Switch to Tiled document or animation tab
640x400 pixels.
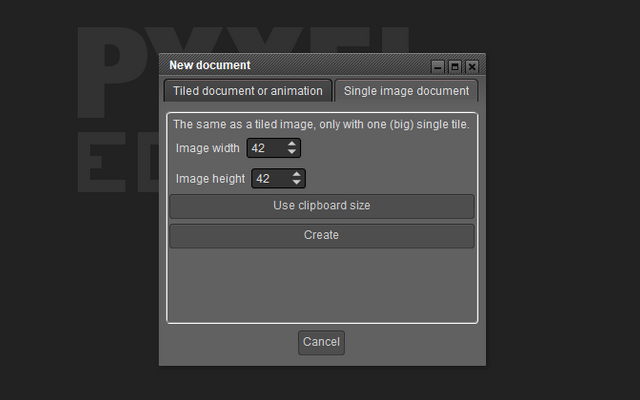(x=248, y=91)
